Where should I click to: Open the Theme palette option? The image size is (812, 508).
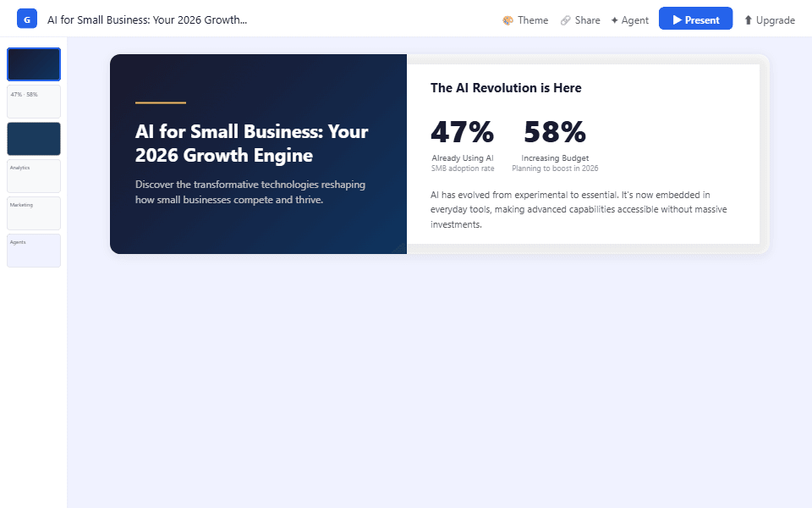click(x=525, y=20)
